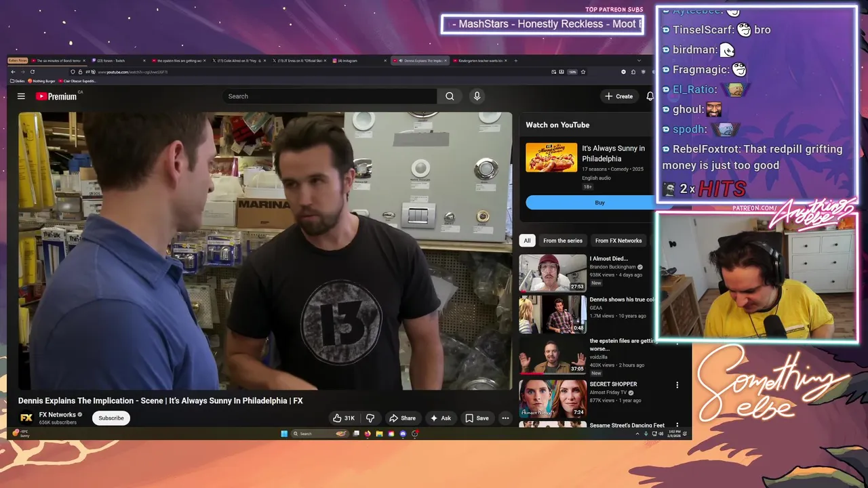Bookmark this page with the star icon
Image resolution: width=868 pixels, height=488 pixels.
[583, 72]
